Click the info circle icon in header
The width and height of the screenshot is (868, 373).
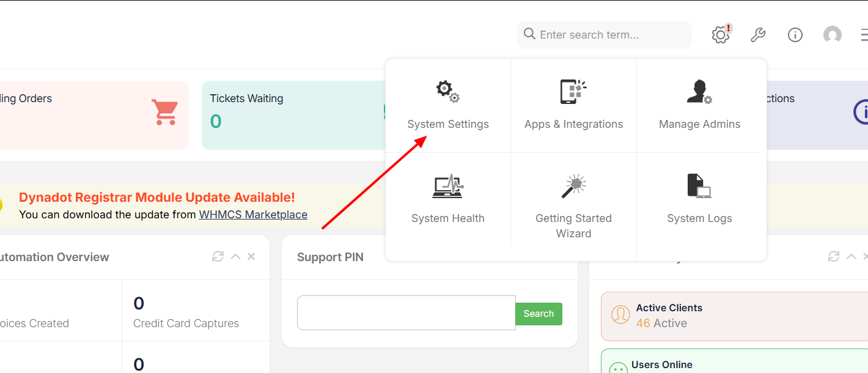(795, 35)
